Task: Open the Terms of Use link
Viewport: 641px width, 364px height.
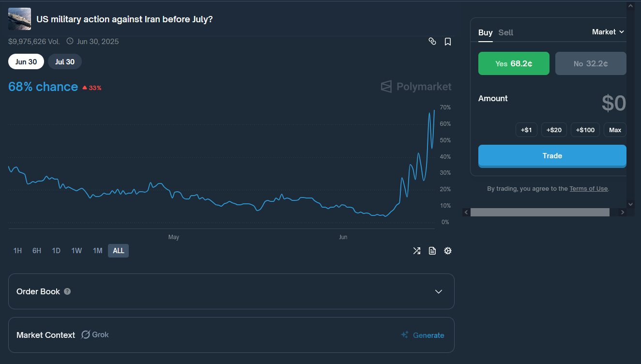Action: coord(588,189)
